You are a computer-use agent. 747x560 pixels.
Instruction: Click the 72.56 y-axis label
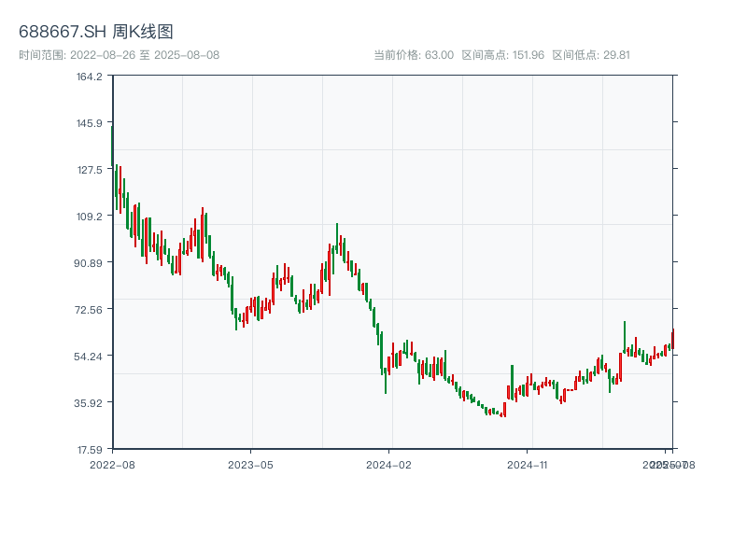click(x=90, y=309)
